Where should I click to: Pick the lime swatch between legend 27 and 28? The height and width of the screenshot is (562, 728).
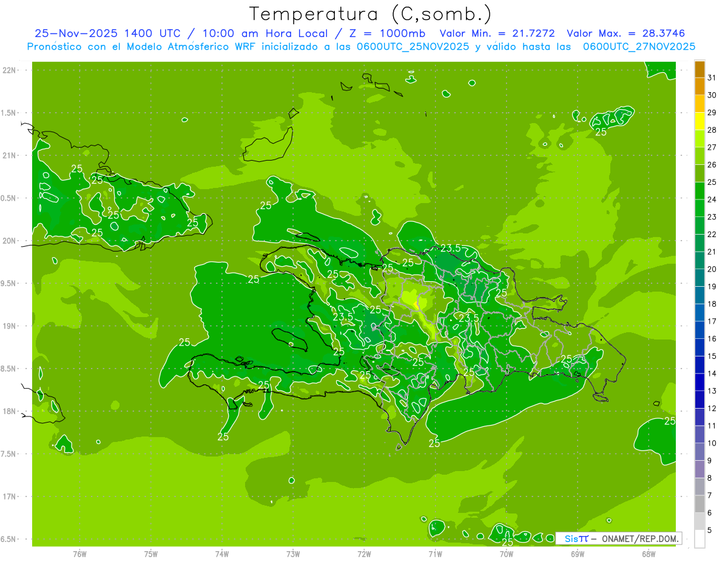click(699, 139)
